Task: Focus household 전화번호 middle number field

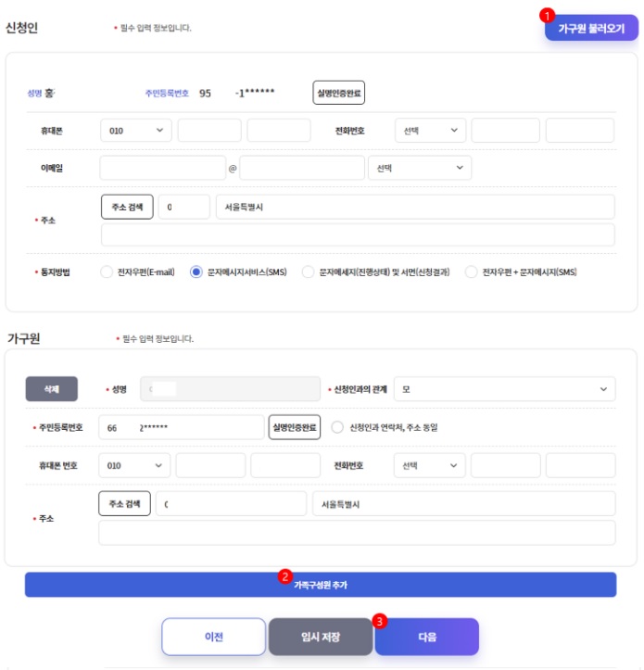Action: coord(506,465)
